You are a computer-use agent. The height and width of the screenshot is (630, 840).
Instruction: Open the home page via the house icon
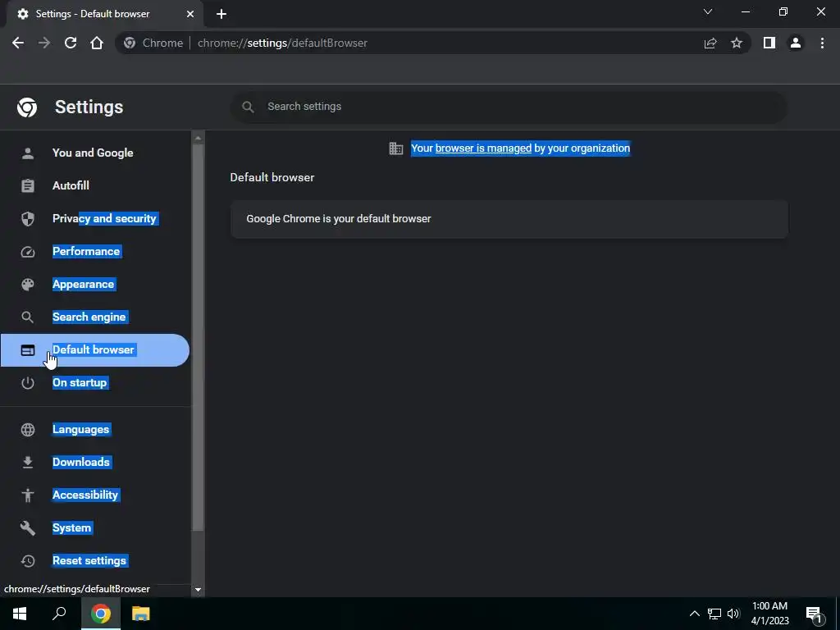pyautogui.click(x=97, y=43)
